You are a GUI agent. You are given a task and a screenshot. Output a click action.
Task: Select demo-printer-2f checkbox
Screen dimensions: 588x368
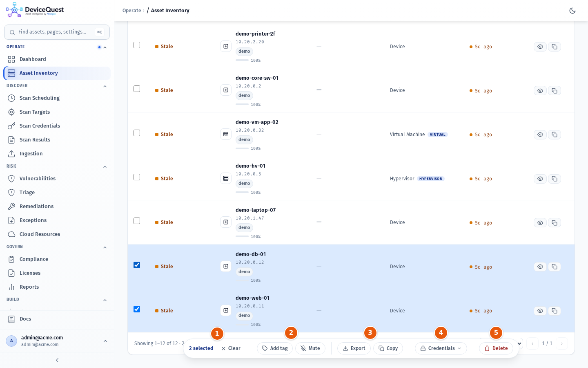[x=137, y=45]
